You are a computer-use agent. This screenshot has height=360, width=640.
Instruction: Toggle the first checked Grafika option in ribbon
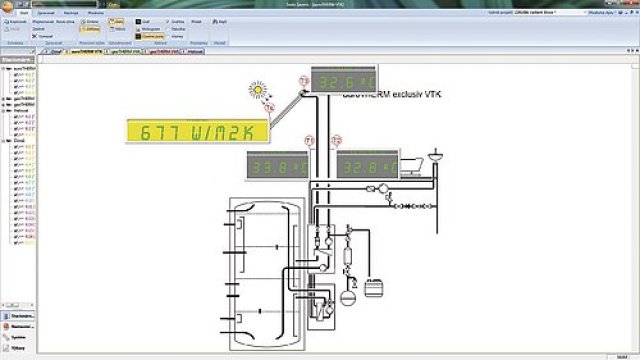click(x=168, y=22)
